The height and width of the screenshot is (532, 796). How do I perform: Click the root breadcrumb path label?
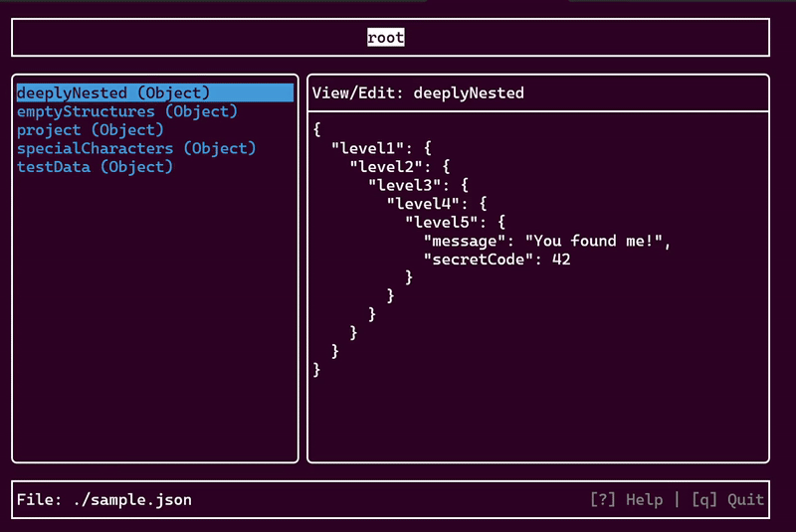(x=386, y=38)
